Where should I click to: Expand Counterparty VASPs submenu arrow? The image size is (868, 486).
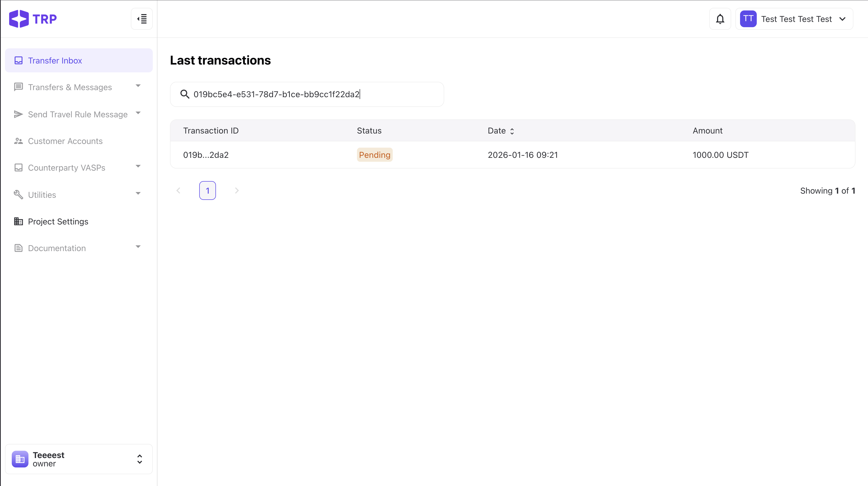(x=138, y=166)
